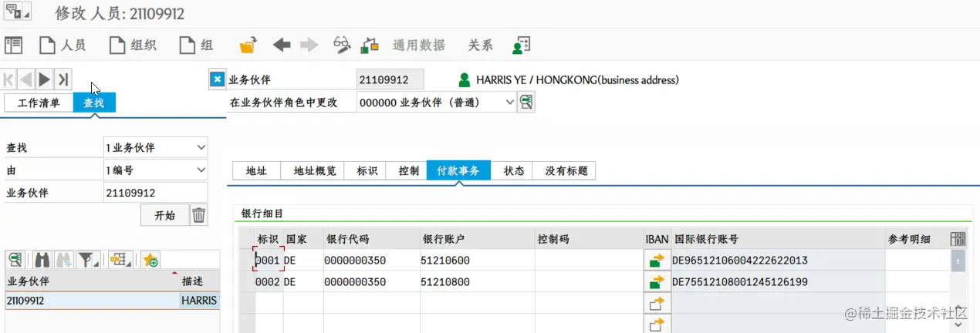The image size is (980, 333).
Task: Open the layout selection dropdown icon
Action: (120, 260)
